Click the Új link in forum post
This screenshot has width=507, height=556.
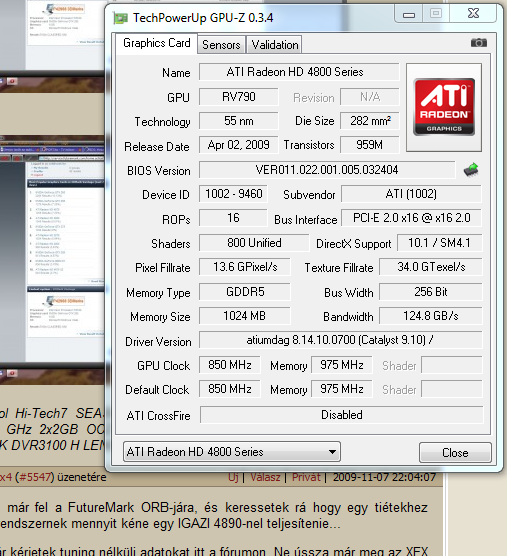(x=233, y=477)
